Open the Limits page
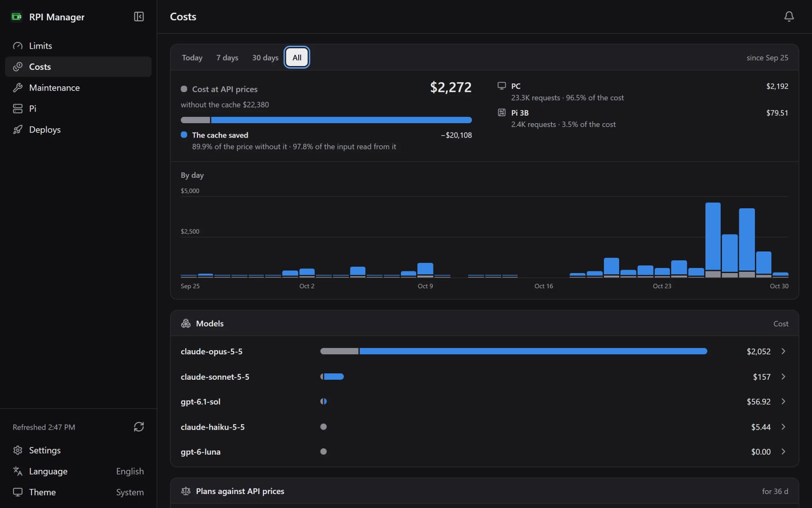 pyautogui.click(x=78, y=46)
